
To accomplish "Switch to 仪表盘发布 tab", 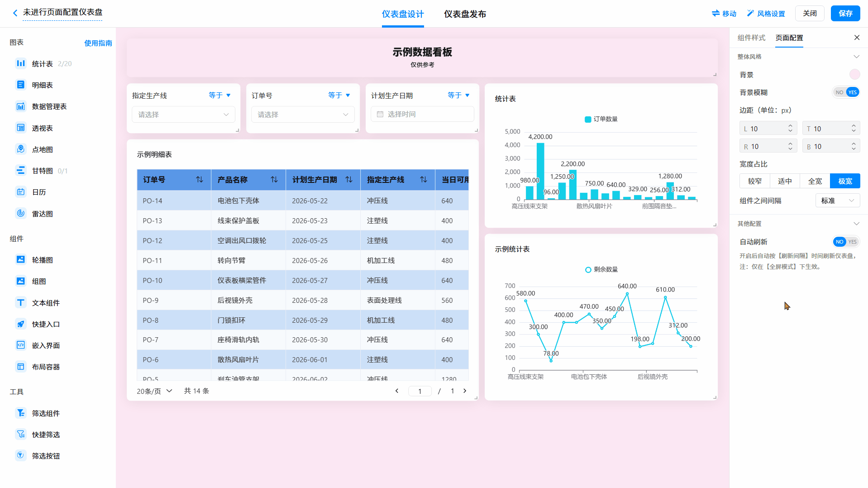I will (465, 14).
